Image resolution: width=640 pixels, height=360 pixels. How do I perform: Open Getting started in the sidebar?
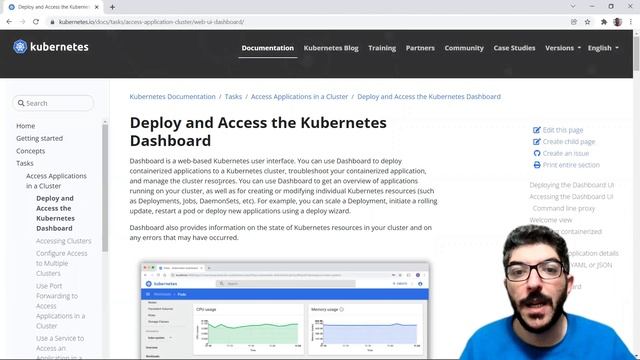(40, 138)
